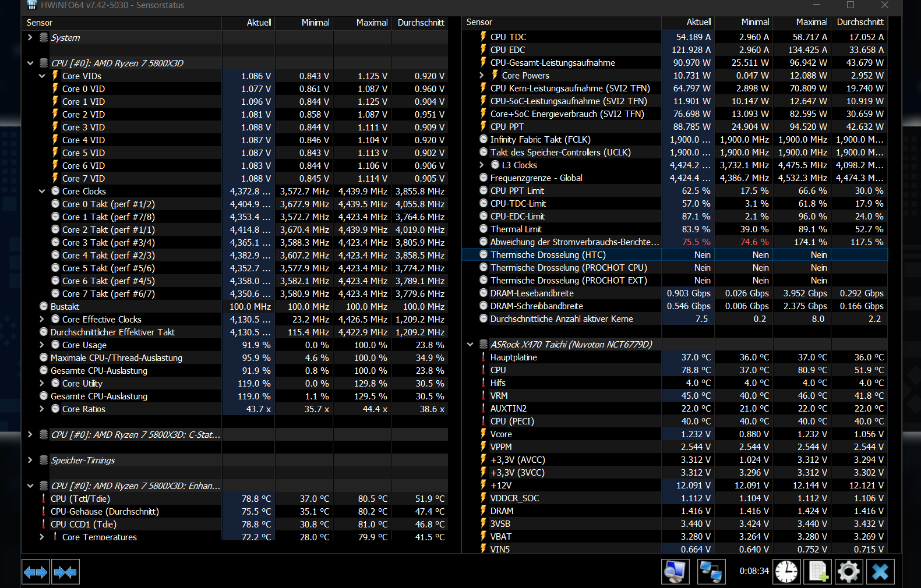The height and width of the screenshot is (588, 921).
Task: Open sensor settings with the gear icon
Action: point(849,572)
